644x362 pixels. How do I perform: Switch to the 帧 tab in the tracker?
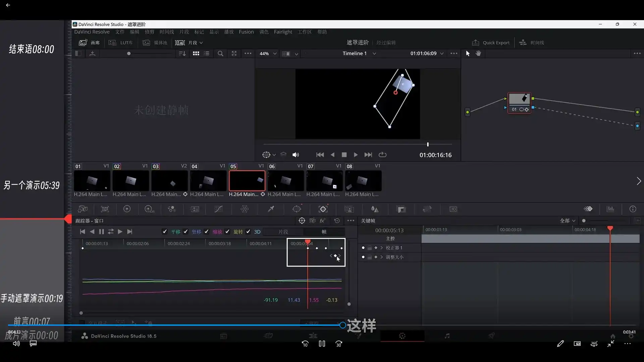(x=324, y=232)
